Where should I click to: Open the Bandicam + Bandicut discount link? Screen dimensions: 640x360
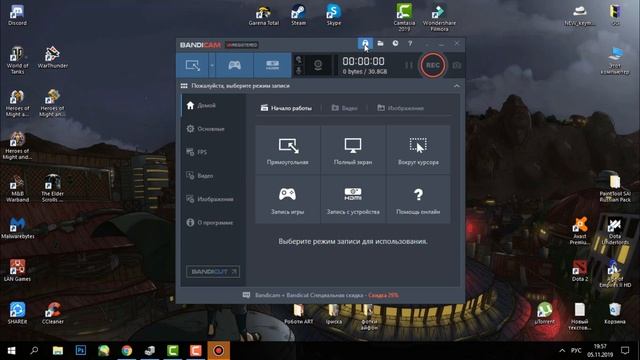tap(327, 295)
